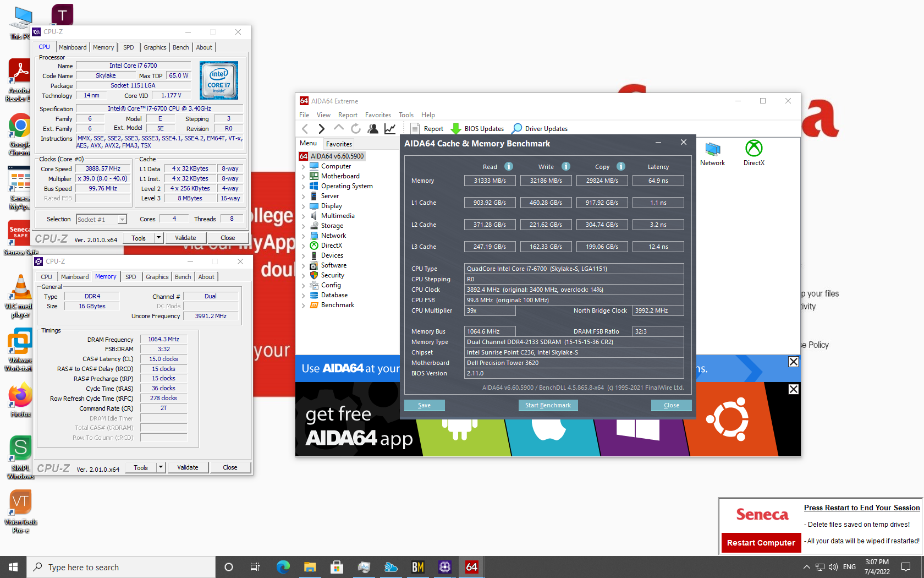Switch to Bench tab in bottom CPU-Z window
The height and width of the screenshot is (578, 924).
point(183,277)
